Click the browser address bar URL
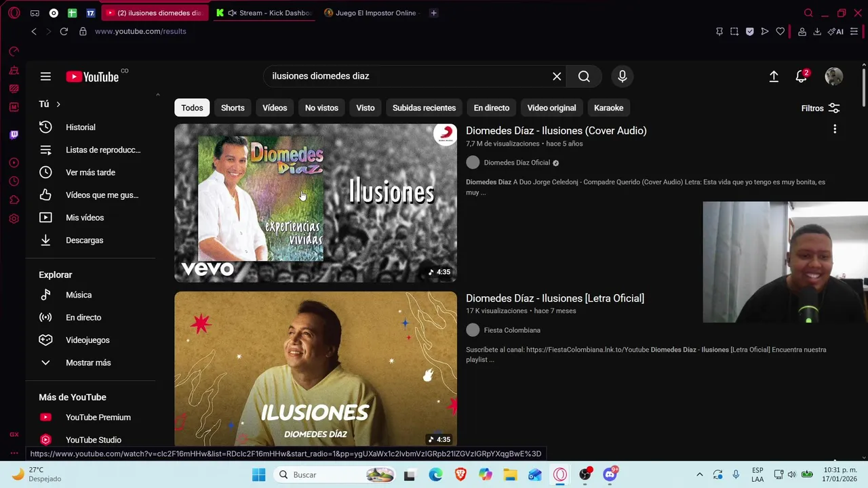868x488 pixels. 140,31
